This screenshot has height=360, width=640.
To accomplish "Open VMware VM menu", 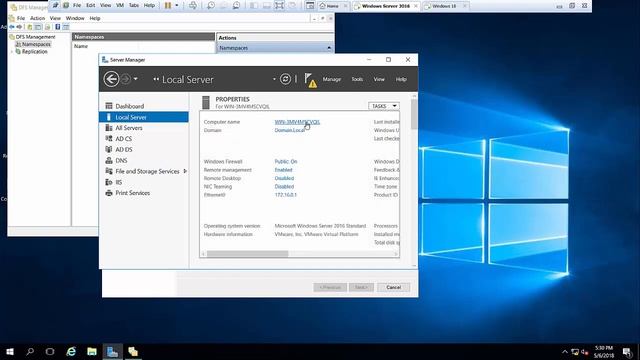I will coord(120,5).
